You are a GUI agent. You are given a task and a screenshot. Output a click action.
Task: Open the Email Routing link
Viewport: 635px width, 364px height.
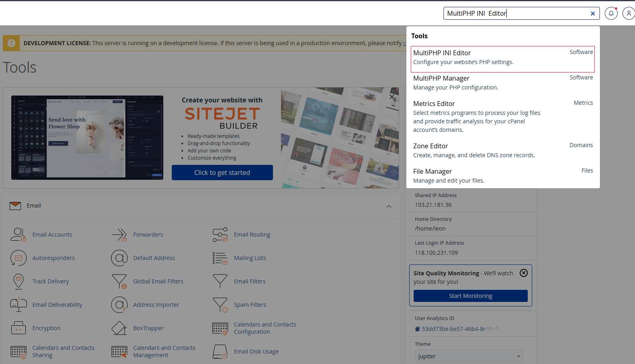[252, 235]
